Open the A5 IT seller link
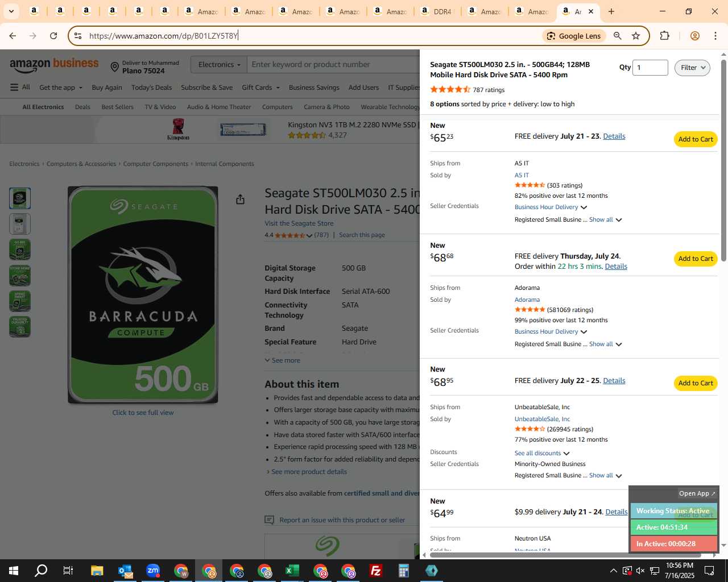 tap(522, 175)
